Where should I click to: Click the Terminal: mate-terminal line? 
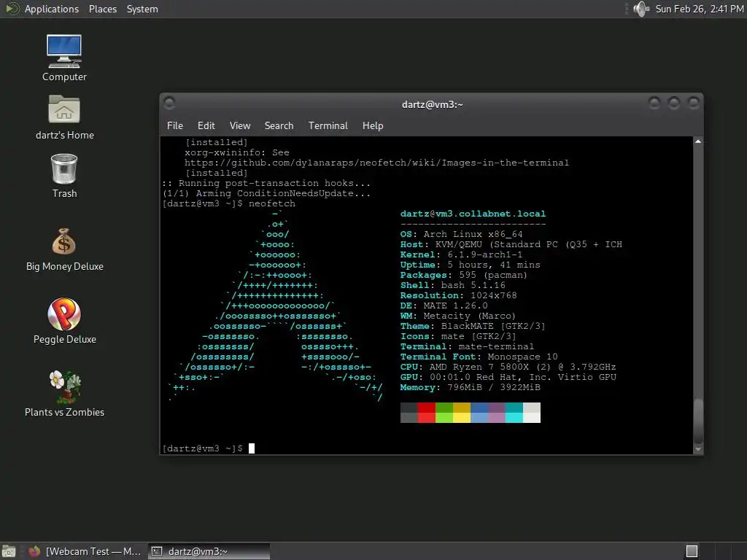point(467,346)
